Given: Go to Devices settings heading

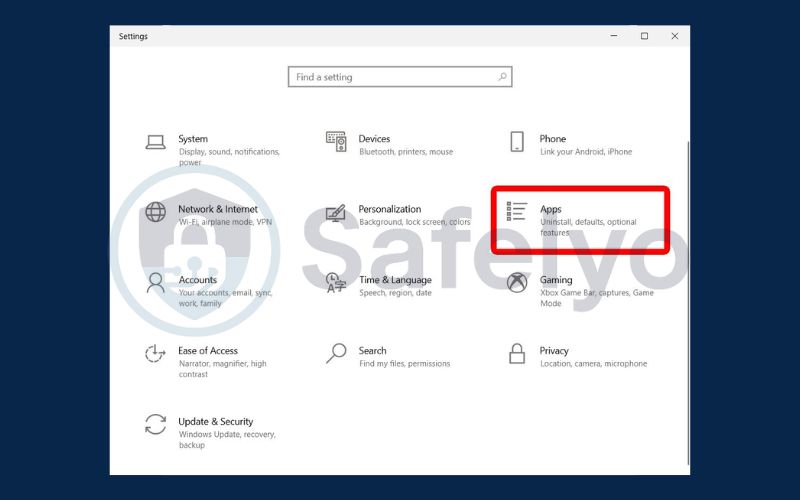Looking at the screenshot, I should [374, 139].
